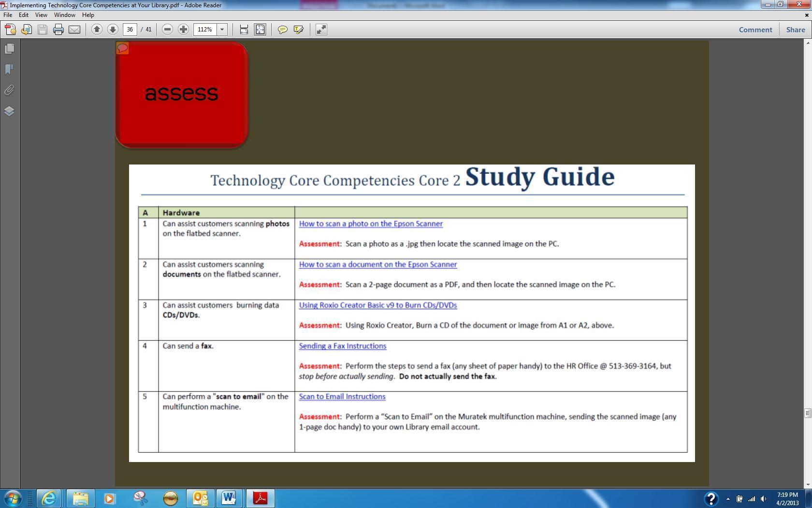Click the fit width scrolling icon
The width and height of the screenshot is (812, 508).
coord(244,30)
